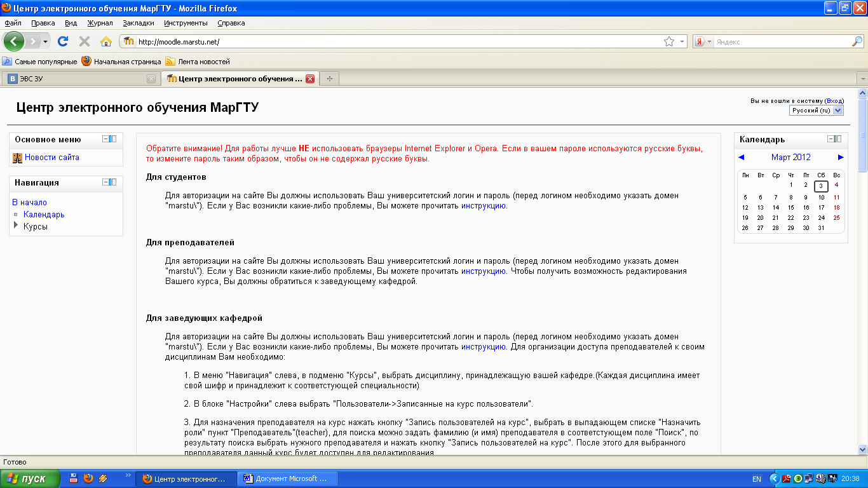Click the site favicon in the address bar
This screenshot has width=868, height=488.
pyautogui.click(x=129, y=41)
